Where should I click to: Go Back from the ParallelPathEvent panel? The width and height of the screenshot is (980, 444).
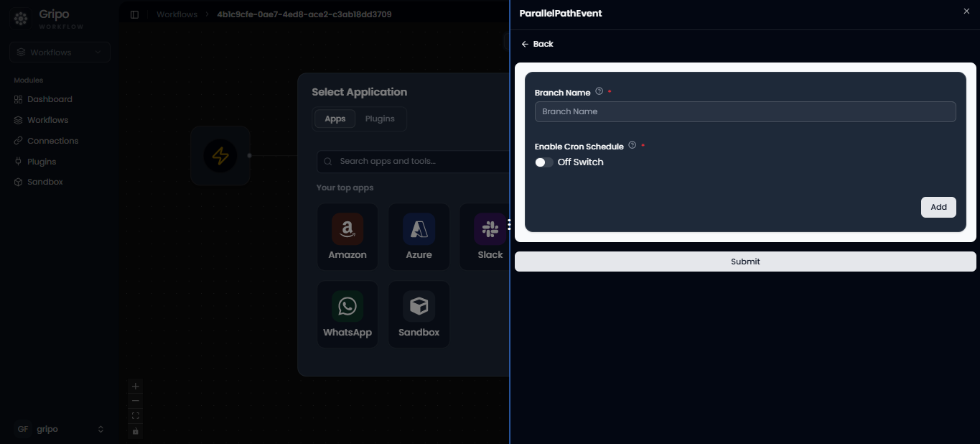tap(537, 44)
